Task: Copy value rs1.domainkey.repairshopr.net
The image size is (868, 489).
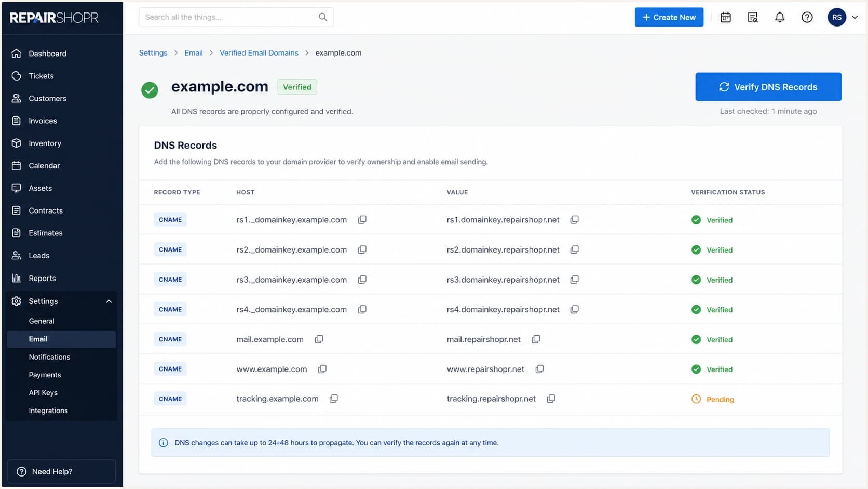Action: pos(574,220)
